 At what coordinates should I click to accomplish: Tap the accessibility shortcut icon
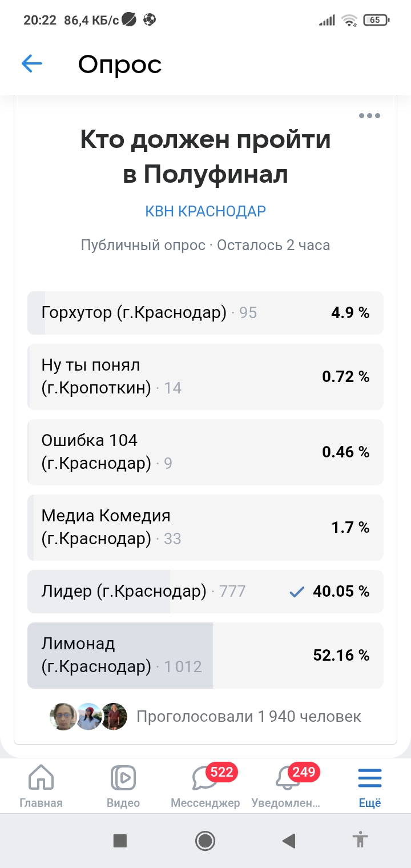pyautogui.click(x=360, y=840)
